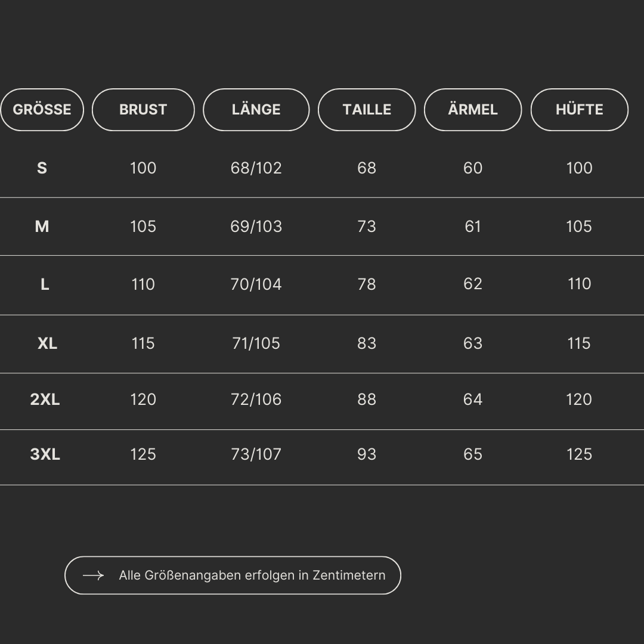Click the note about Zentimeter sizing
Screen dimensions: 644x644
pyautogui.click(x=252, y=575)
